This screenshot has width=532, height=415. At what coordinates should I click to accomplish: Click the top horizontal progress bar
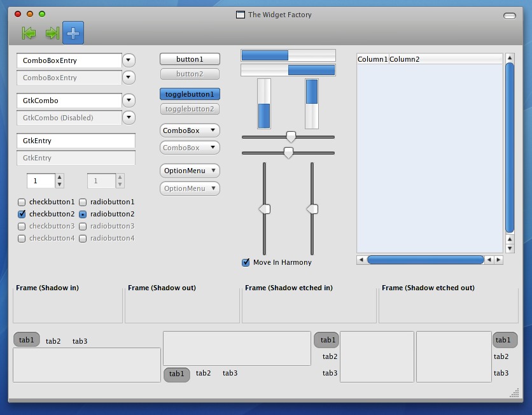(288, 55)
